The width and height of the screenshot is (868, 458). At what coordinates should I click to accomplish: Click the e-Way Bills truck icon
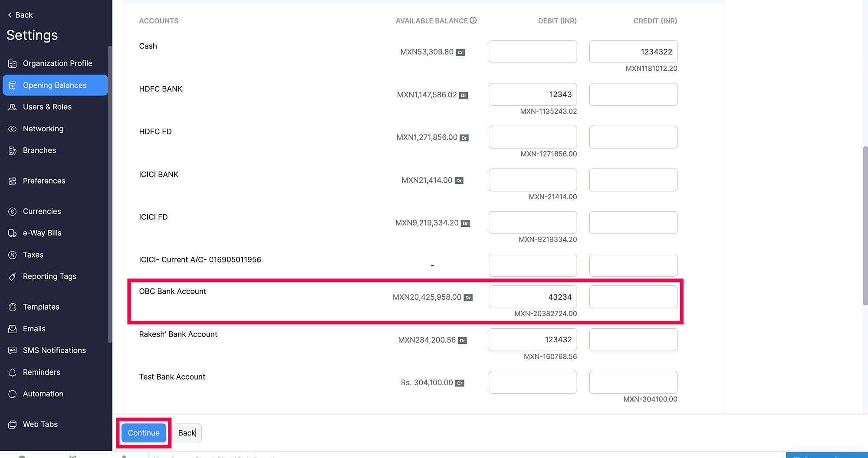tap(13, 233)
